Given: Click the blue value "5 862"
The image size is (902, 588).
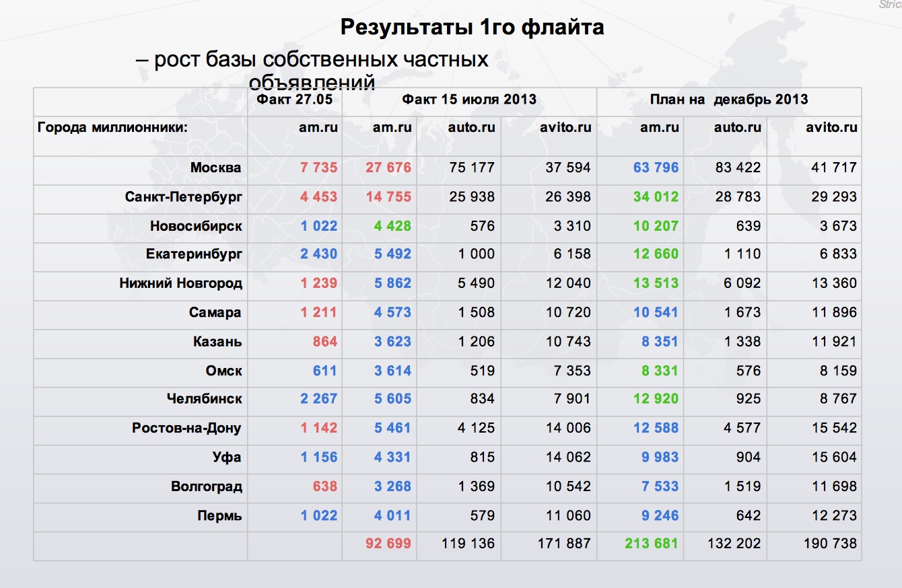Looking at the screenshot, I should (392, 283).
